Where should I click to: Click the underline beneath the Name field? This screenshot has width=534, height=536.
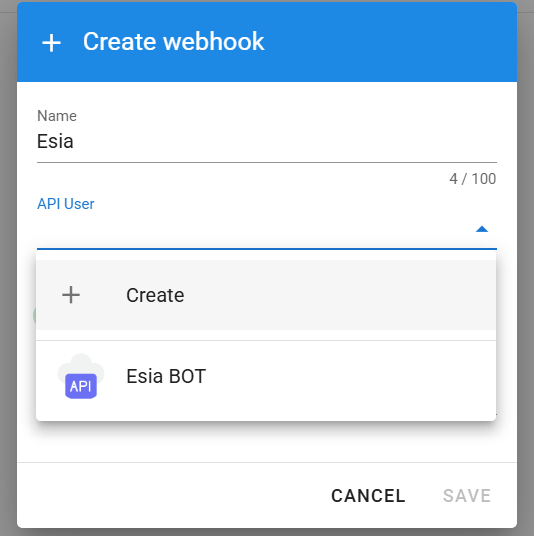pos(267,162)
